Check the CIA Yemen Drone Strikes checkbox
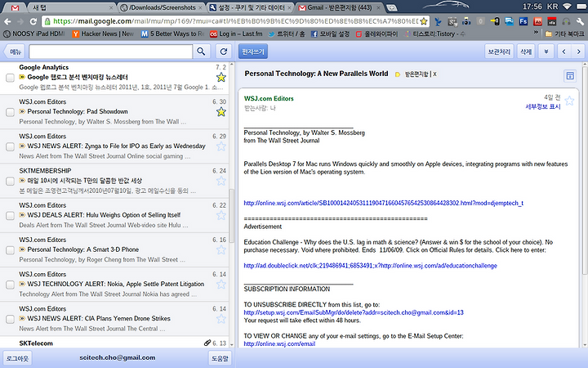The height and width of the screenshot is (368, 588). point(10,319)
